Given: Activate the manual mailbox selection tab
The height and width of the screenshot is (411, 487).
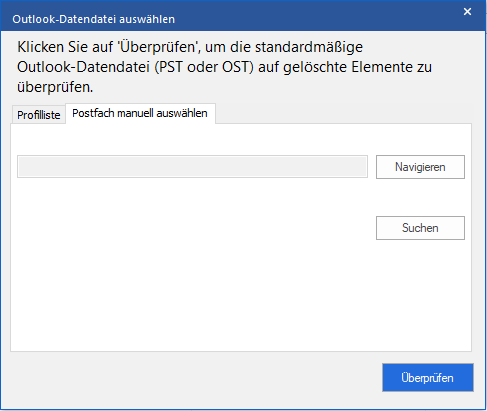Looking at the screenshot, I should pyautogui.click(x=140, y=113).
